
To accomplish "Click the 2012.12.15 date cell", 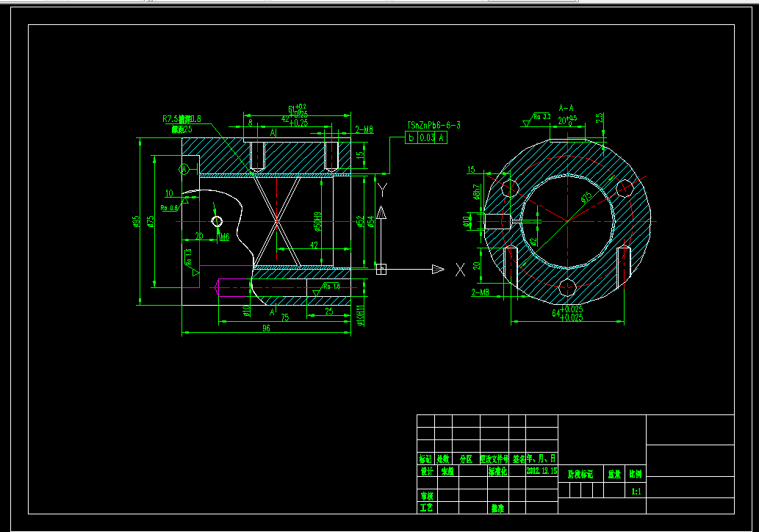I will point(542,470).
